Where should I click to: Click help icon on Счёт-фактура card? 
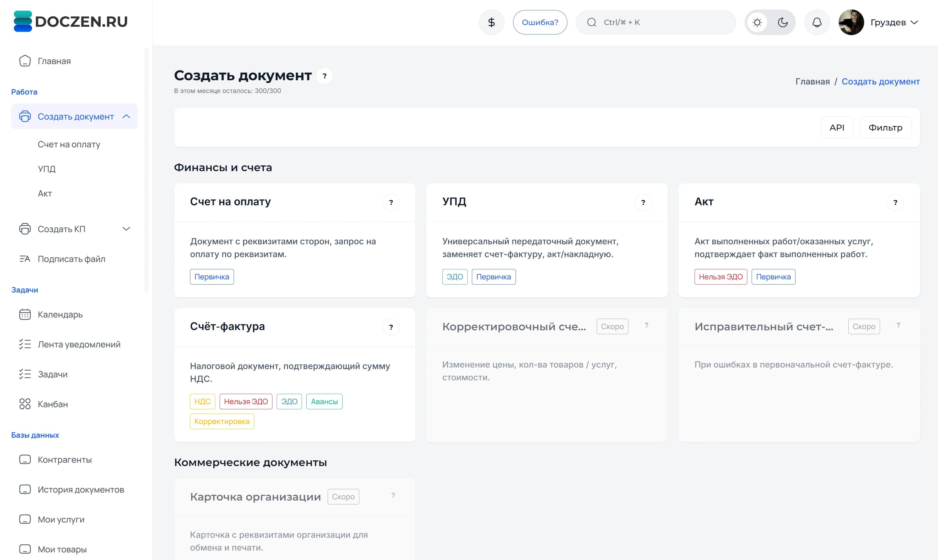coord(391,327)
